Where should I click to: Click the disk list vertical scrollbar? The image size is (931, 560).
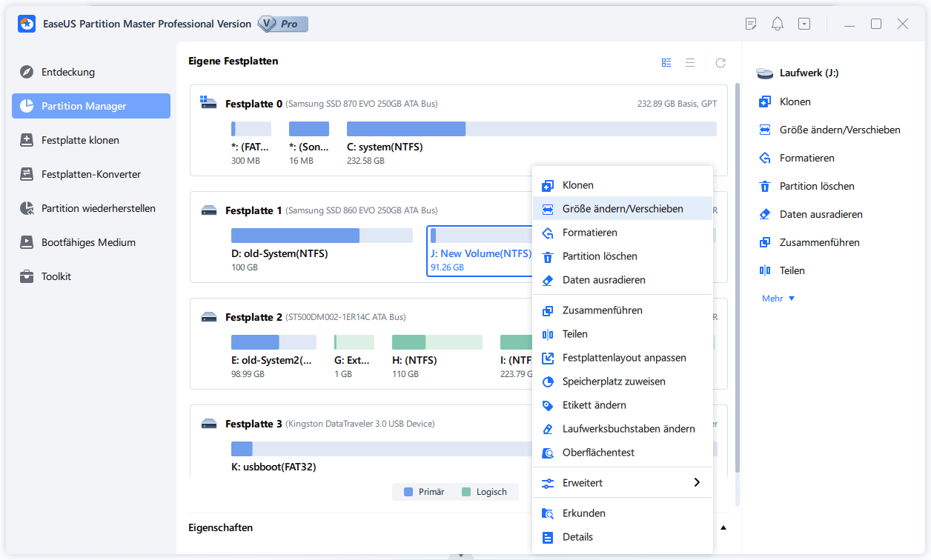737,278
